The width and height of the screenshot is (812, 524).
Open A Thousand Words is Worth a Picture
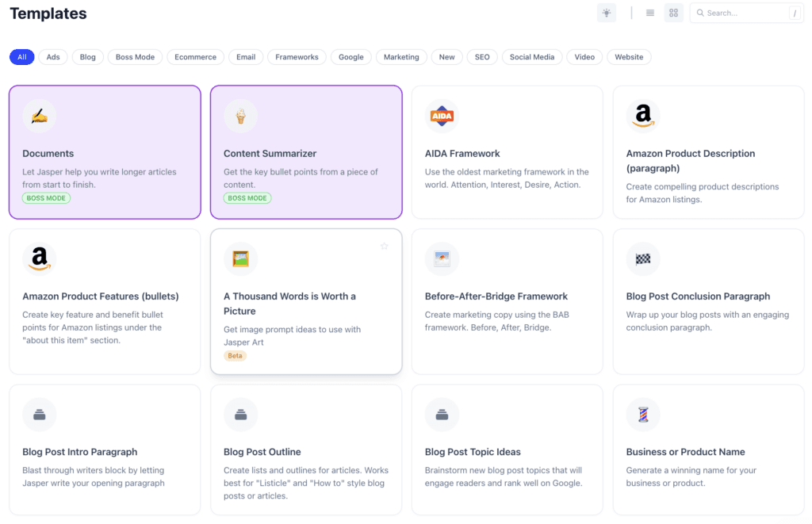[289, 304]
